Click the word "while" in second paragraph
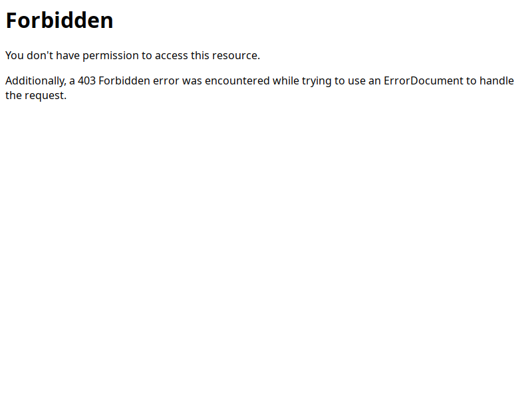 pyautogui.click(x=286, y=80)
